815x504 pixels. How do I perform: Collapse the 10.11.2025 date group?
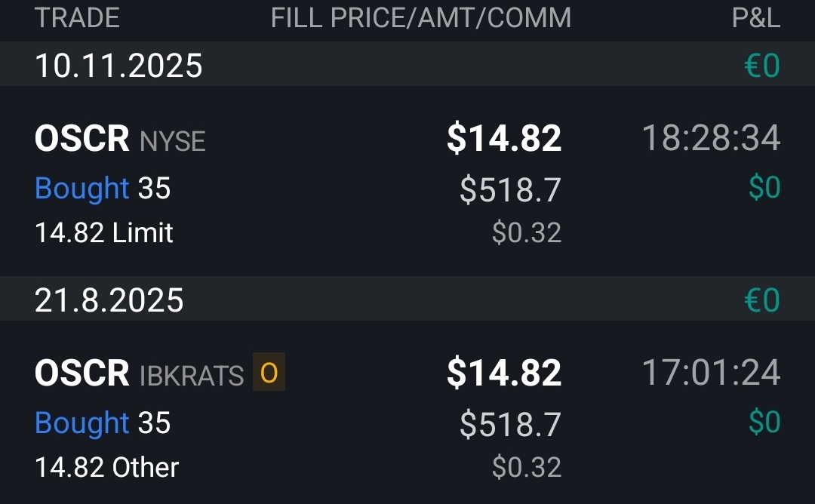(x=118, y=66)
